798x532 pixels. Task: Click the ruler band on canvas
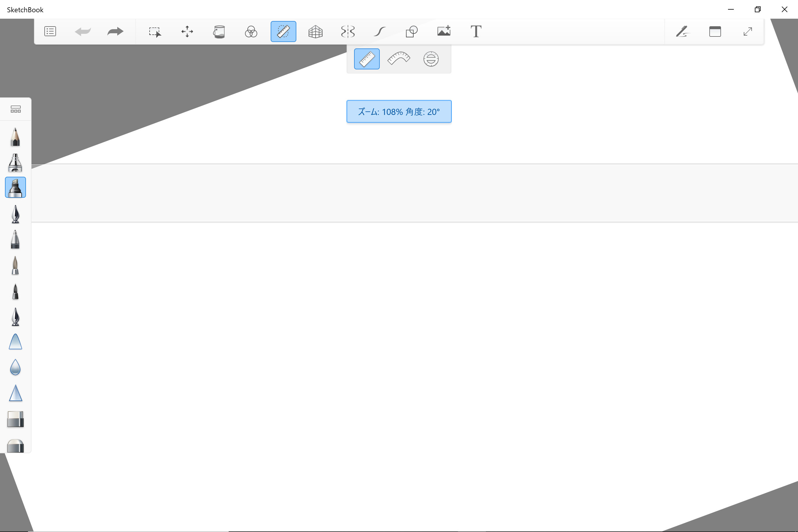415,193
